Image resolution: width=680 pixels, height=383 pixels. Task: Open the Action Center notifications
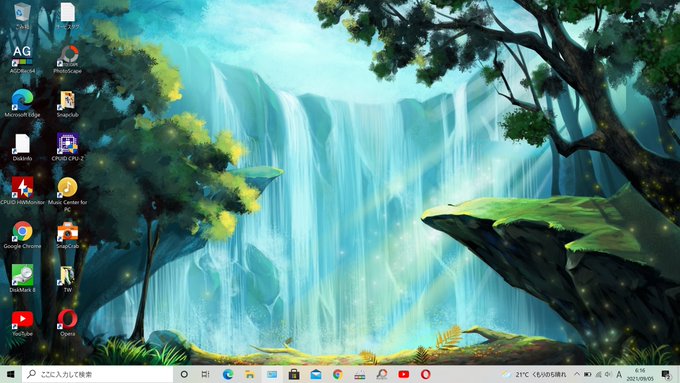tap(666, 374)
